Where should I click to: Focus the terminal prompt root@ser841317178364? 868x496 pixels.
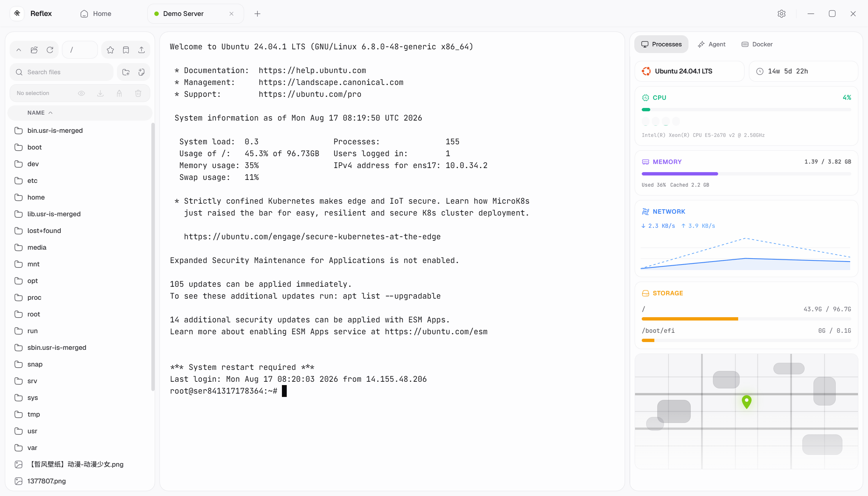[x=224, y=391]
